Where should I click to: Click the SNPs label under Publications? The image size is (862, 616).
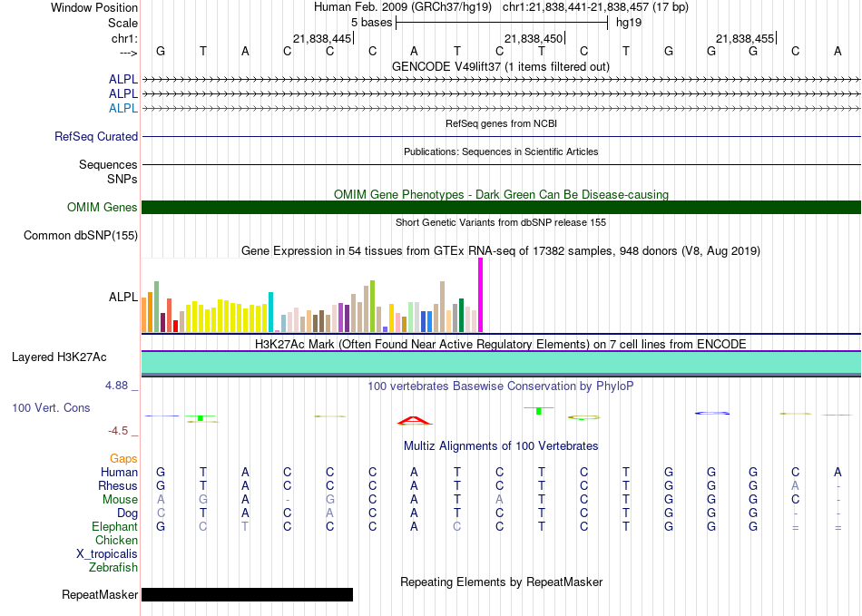[x=122, y=179]
